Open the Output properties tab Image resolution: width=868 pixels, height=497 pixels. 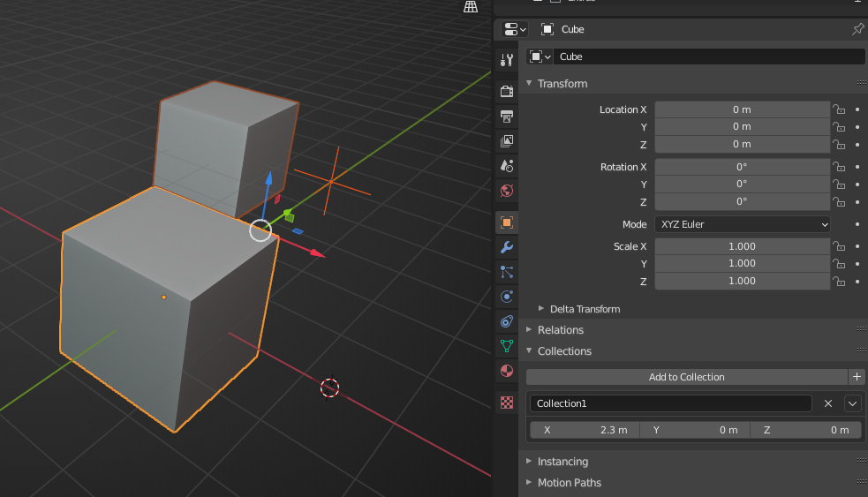pos(507,116)
